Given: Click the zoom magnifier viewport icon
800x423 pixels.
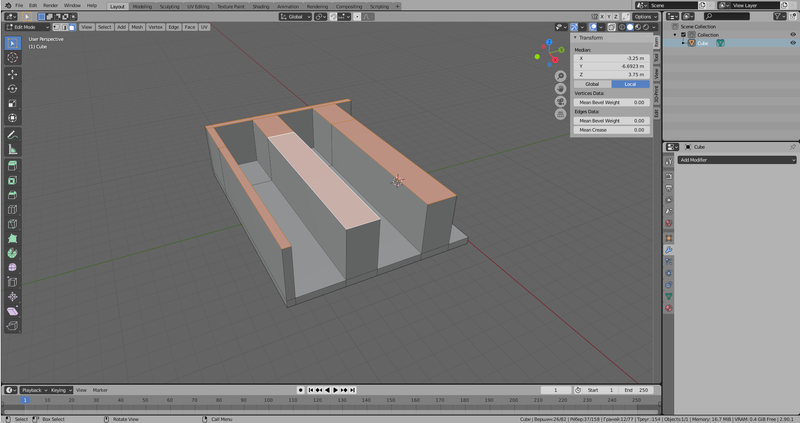Looking at the screenshot, I should (562, 76).
